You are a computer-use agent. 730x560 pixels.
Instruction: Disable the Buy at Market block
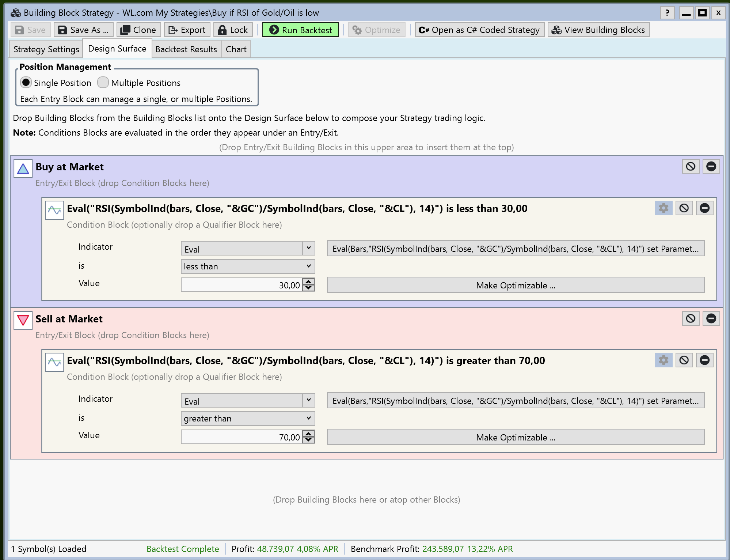point(691,167)
